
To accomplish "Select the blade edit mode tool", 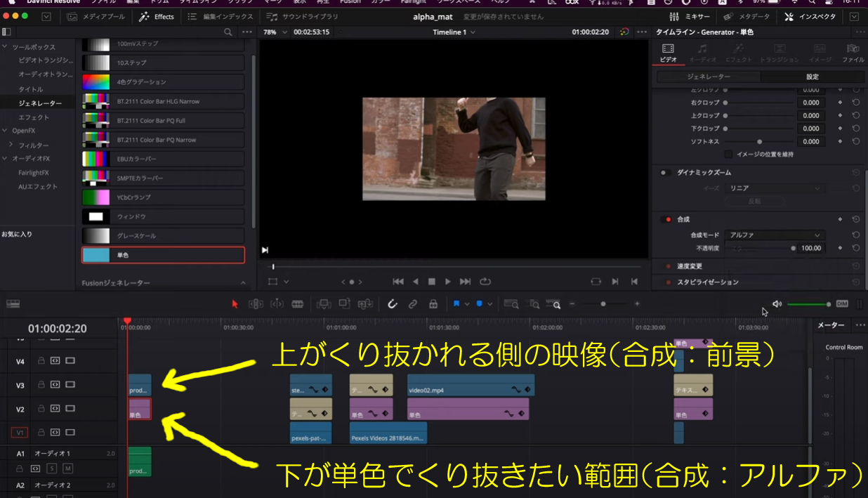I will pyautogui.click(x=297, y=304).
